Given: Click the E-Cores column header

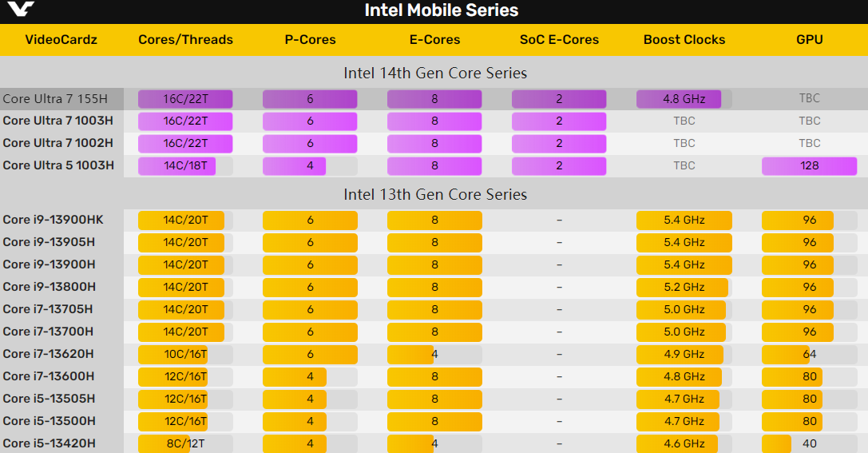Looking at the screenshot, I should coord(434,40).
